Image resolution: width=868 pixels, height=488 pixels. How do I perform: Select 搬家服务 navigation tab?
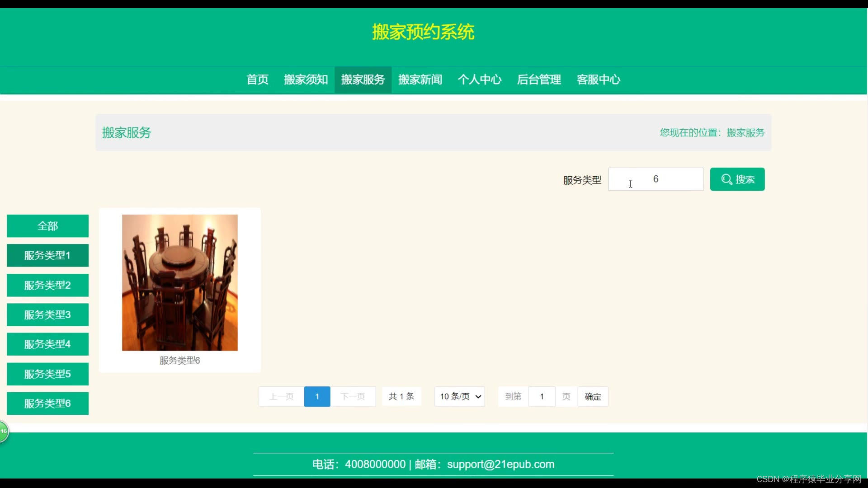[363, 80]
